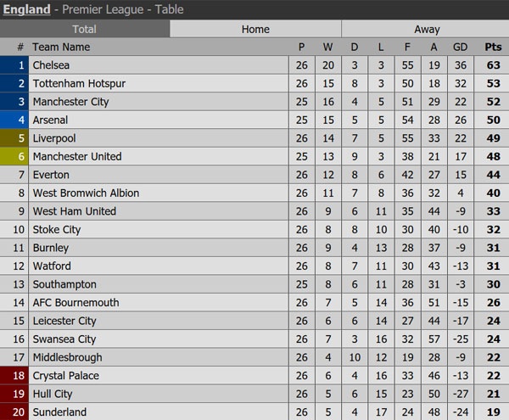Select the Everton team name
Image resolution: width=509 pixels, height=420 pixels.
pos(51,175)
